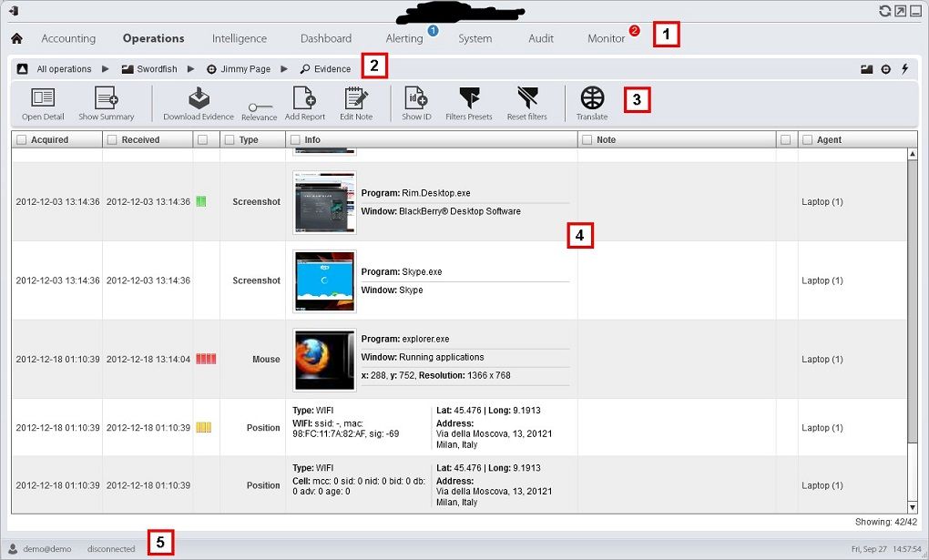
Task: Navigate to All operations breadcrumb
Action: coord(64,68)
